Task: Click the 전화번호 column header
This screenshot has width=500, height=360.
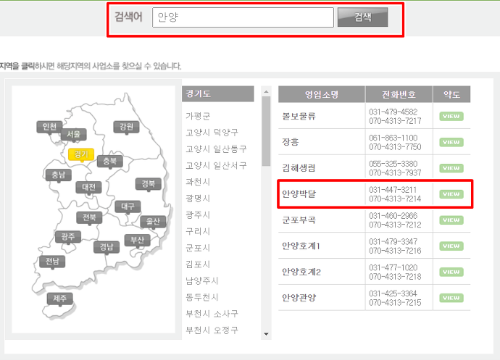Action: 399,94
